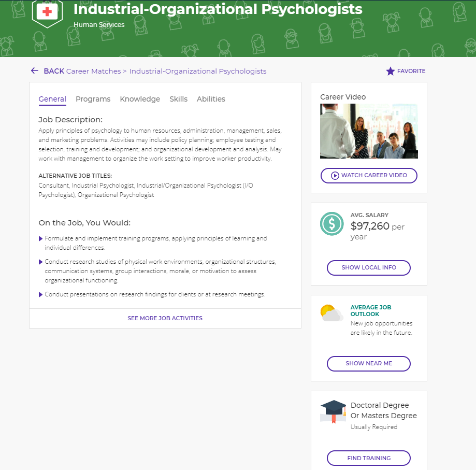Expand SEE MORE JOB ACTIVITIES
The width and height of the screenshot is (476, 470).
(x=165, y=318)
